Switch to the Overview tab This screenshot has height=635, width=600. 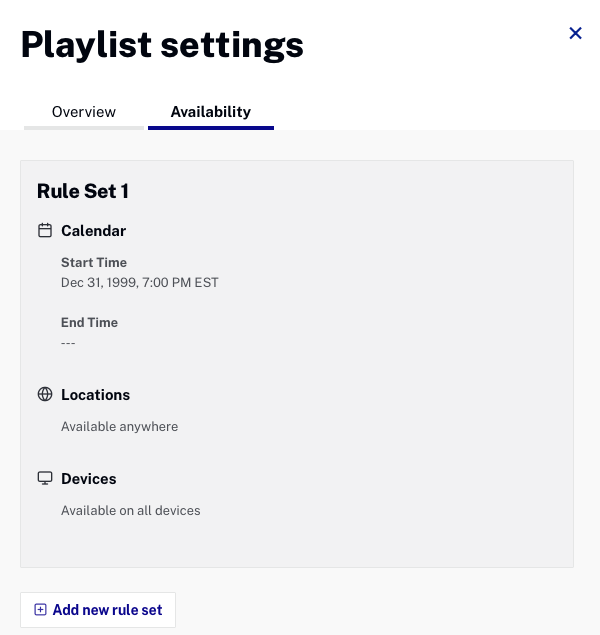point(84,112)
